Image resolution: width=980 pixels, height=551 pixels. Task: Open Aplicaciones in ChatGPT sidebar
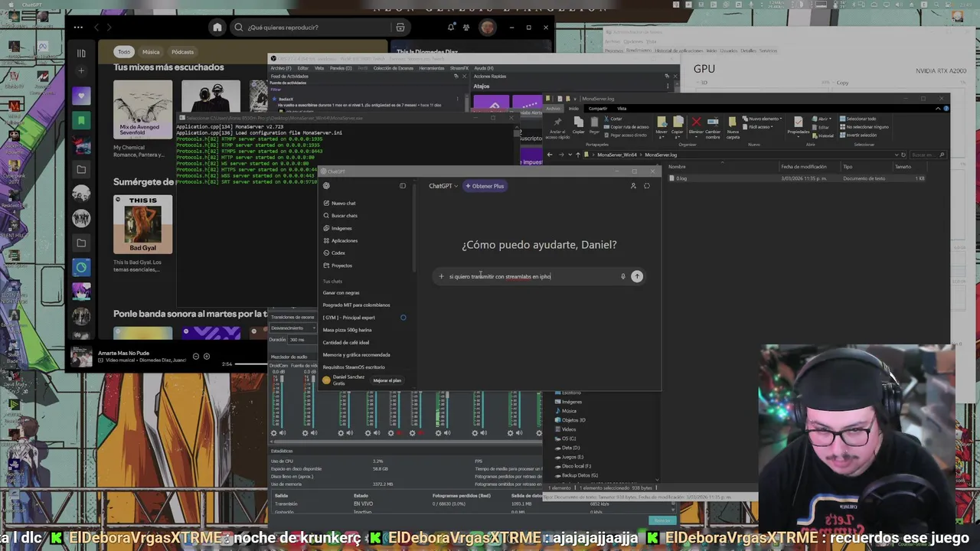(x=340, y=240)
